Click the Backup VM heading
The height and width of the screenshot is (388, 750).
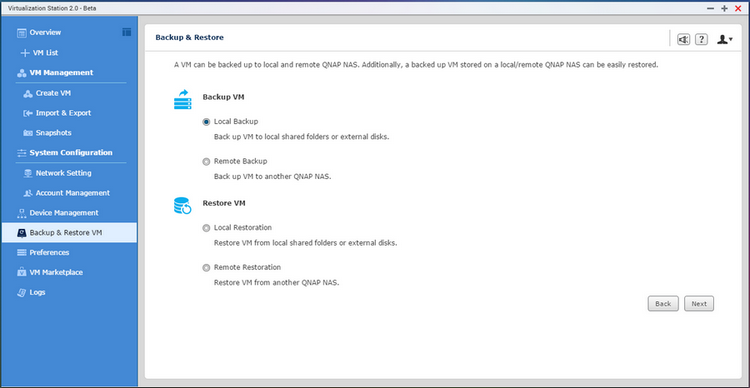pos(223,97)
